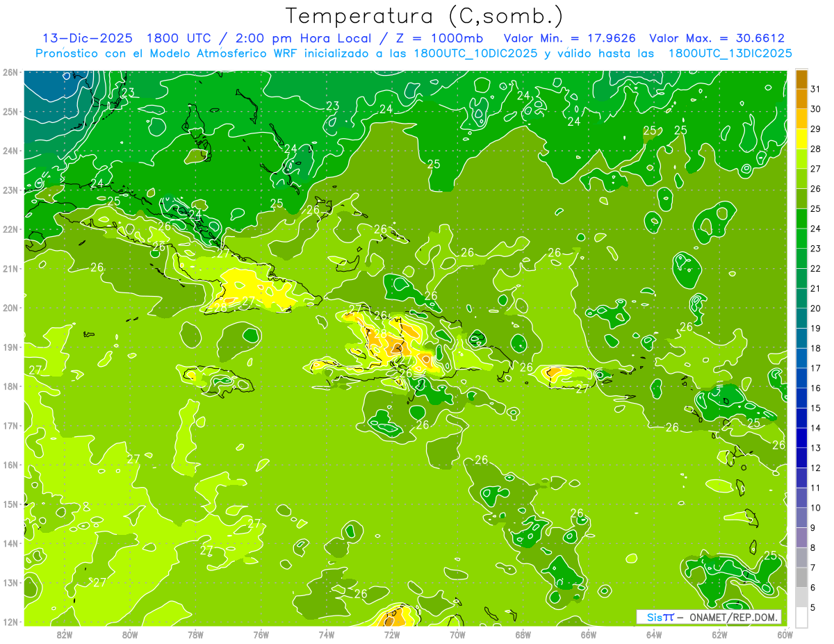Click the 82W longitude axis label

(65, 634)
